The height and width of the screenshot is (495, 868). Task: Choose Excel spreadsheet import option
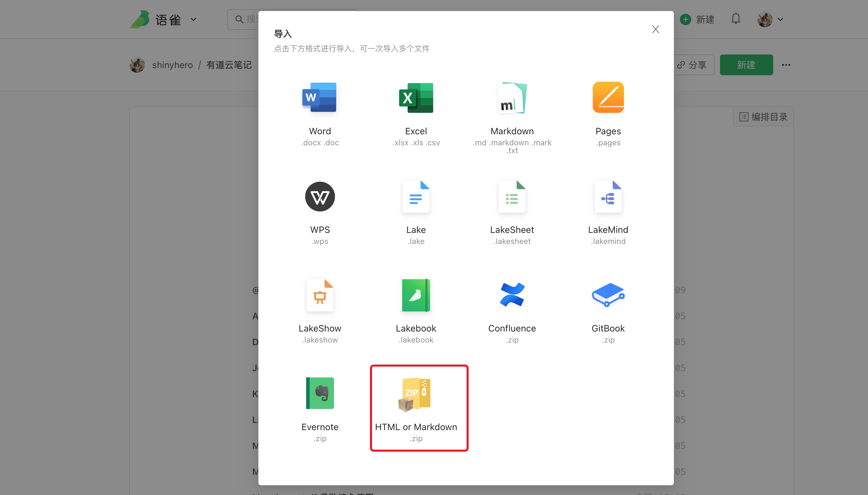[415, 98]
